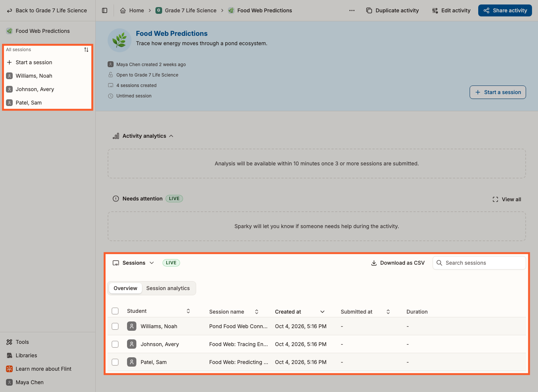Click the Food Web Predictions title

pyautogui.click(x=171, y=34)
